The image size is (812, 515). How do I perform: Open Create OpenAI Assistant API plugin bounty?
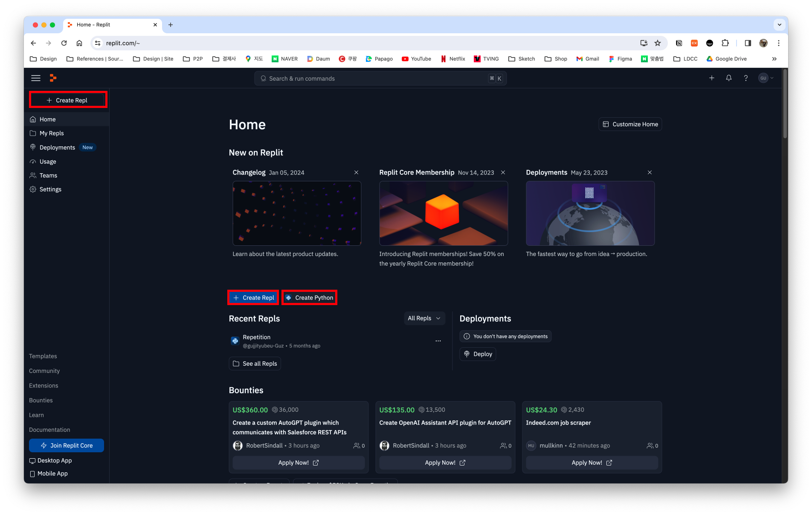(445, 423)
